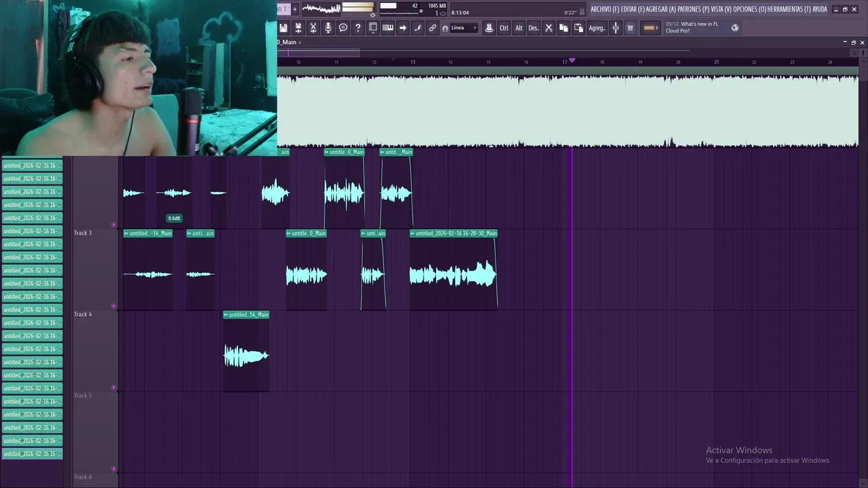Click the magnet snap icon beside Linea
Image resolution: width=868 pixels, height=488 pixels.
[x=445, y=28]
